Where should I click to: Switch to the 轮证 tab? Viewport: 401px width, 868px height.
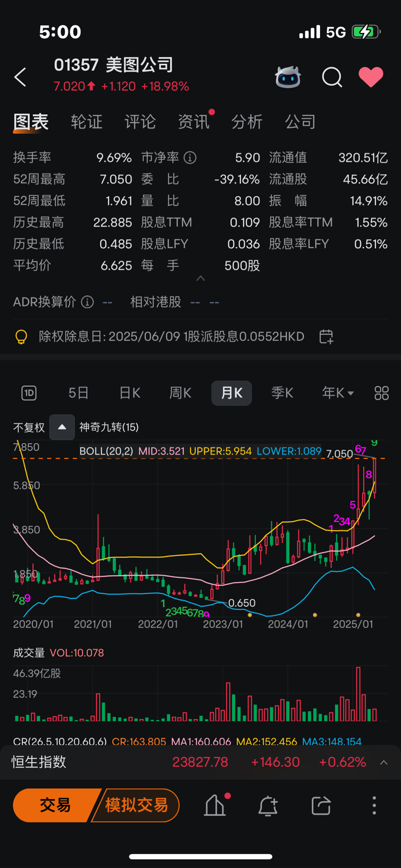[87, 122]
